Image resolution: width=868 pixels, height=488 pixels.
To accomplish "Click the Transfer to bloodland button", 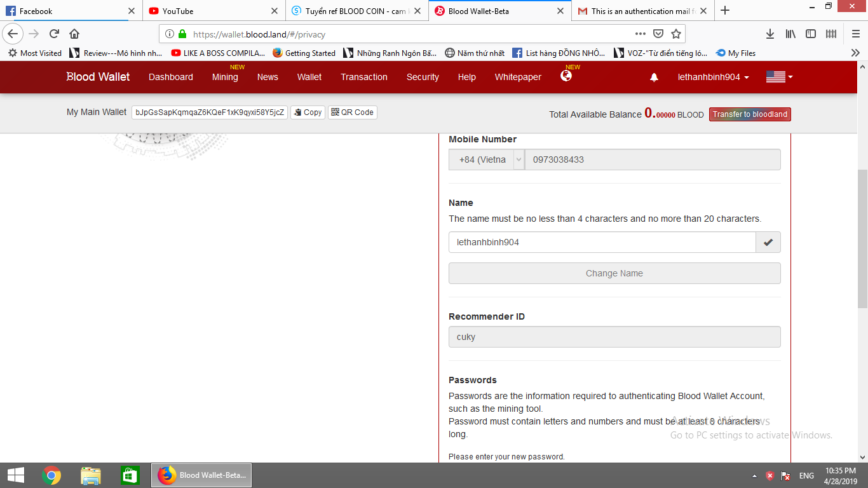I will point(750,114).
